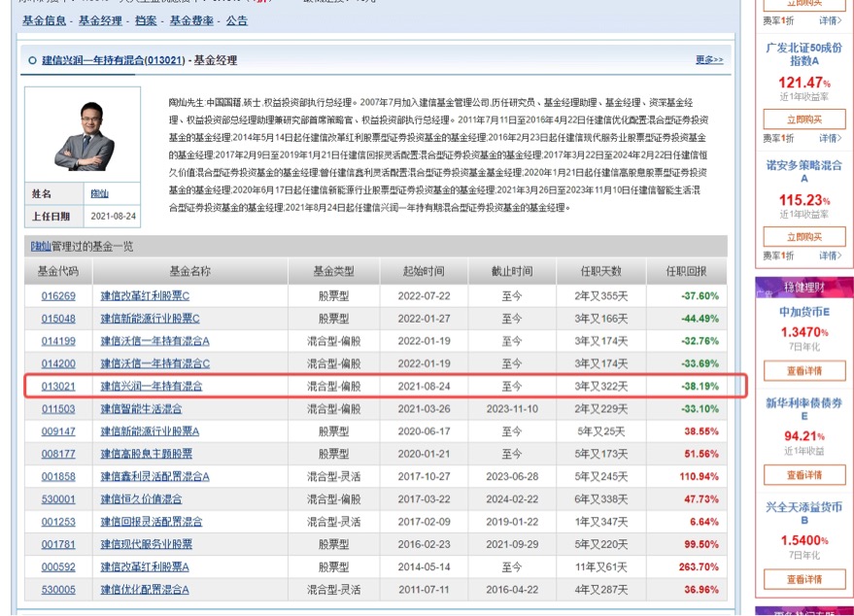Click the fund manager portrait photo

tap(83, 134)
